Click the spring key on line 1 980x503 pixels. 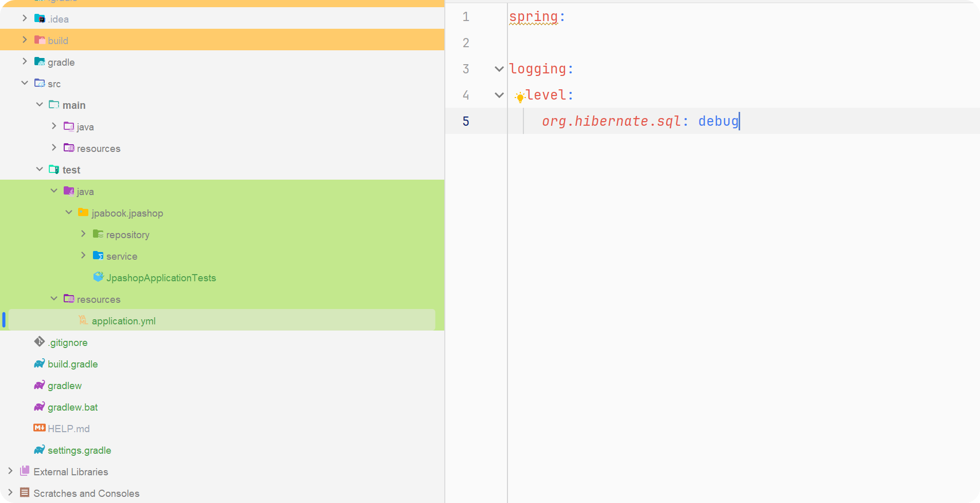[x=533, y=17]
